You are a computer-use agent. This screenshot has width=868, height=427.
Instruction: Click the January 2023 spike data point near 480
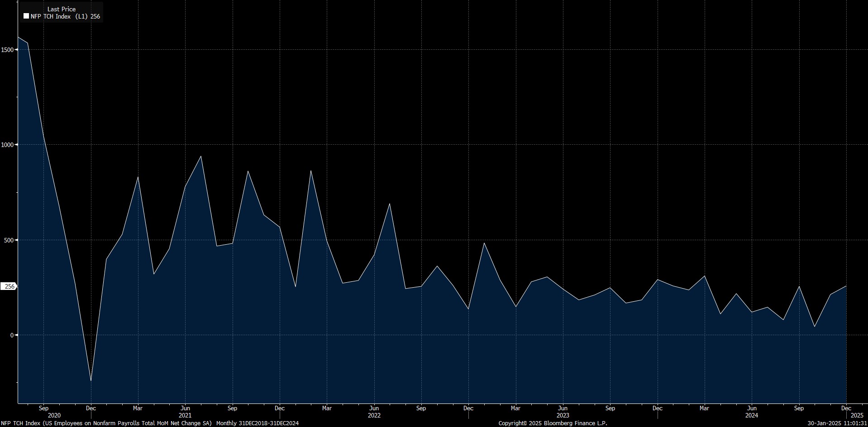tap(484, 243)
